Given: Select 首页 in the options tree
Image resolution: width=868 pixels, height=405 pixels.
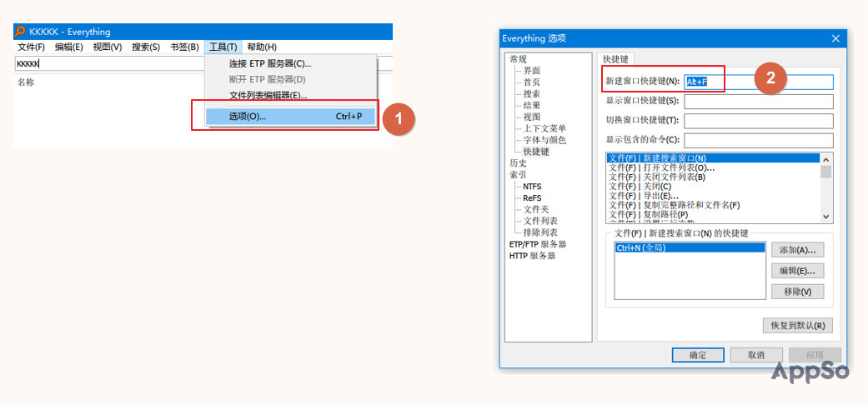Looking at the screenshot, I should click(x=532, y=82).
